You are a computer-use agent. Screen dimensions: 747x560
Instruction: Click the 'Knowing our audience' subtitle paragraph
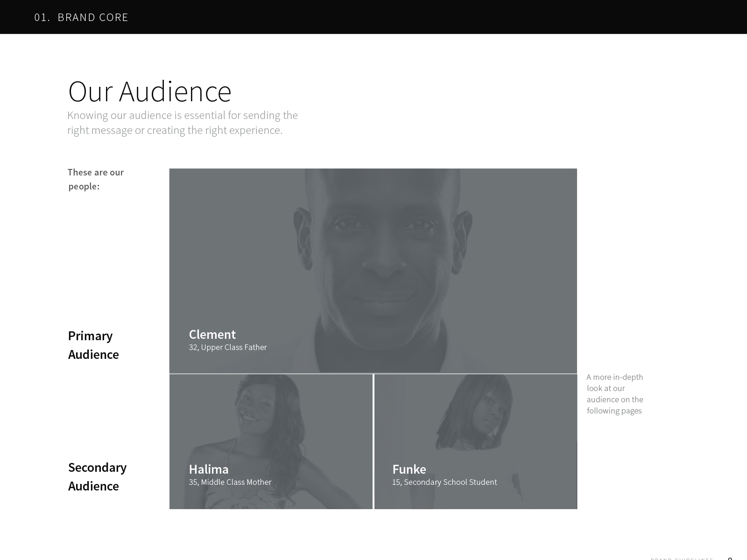(x=182, y=123)
